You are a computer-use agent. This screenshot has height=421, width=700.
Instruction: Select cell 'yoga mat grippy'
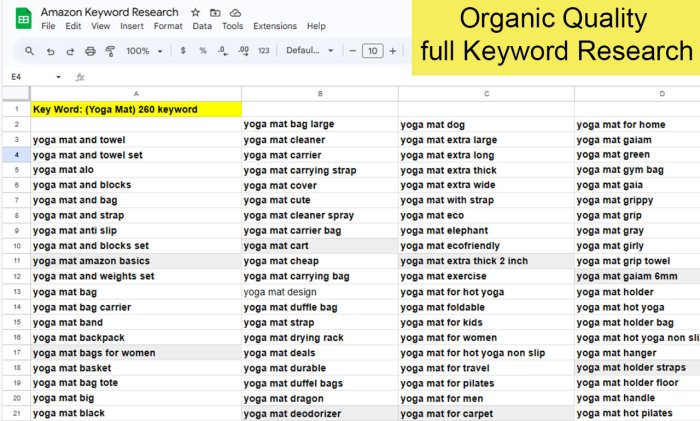(638, 200)
